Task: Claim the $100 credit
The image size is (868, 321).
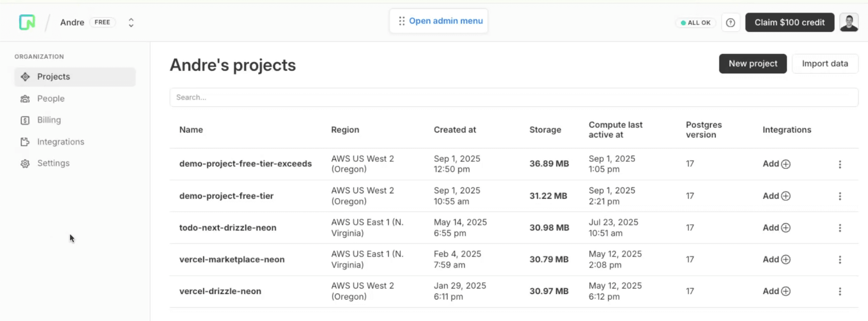Action: point(789,22)
